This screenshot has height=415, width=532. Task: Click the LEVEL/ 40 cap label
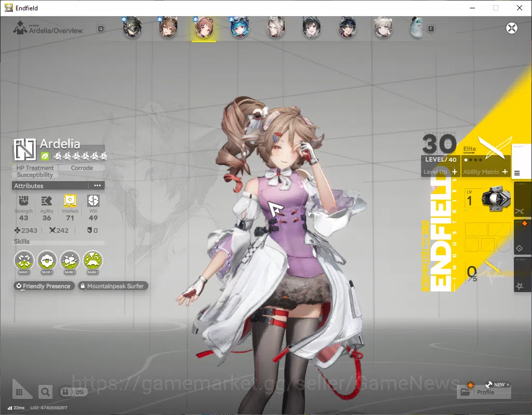(x=441, y=159)
